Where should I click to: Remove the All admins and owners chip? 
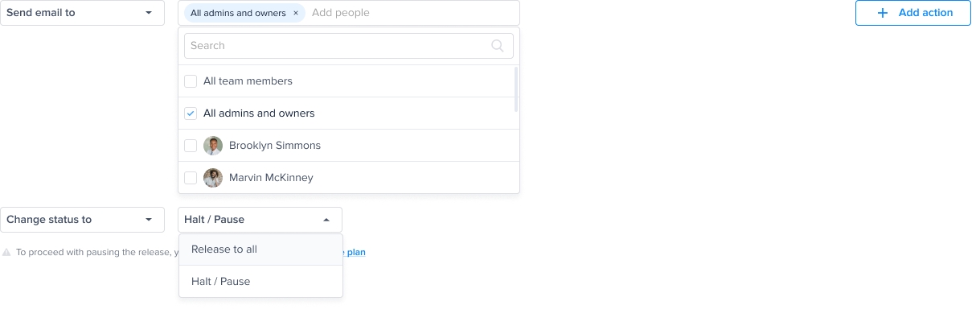coord(296,13)
